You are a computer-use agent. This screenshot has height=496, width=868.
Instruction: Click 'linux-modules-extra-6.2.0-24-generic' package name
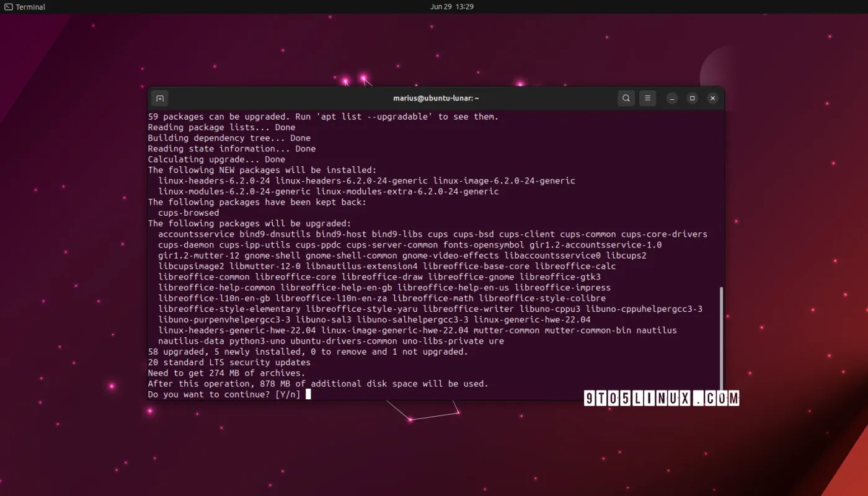pos(407,192)
